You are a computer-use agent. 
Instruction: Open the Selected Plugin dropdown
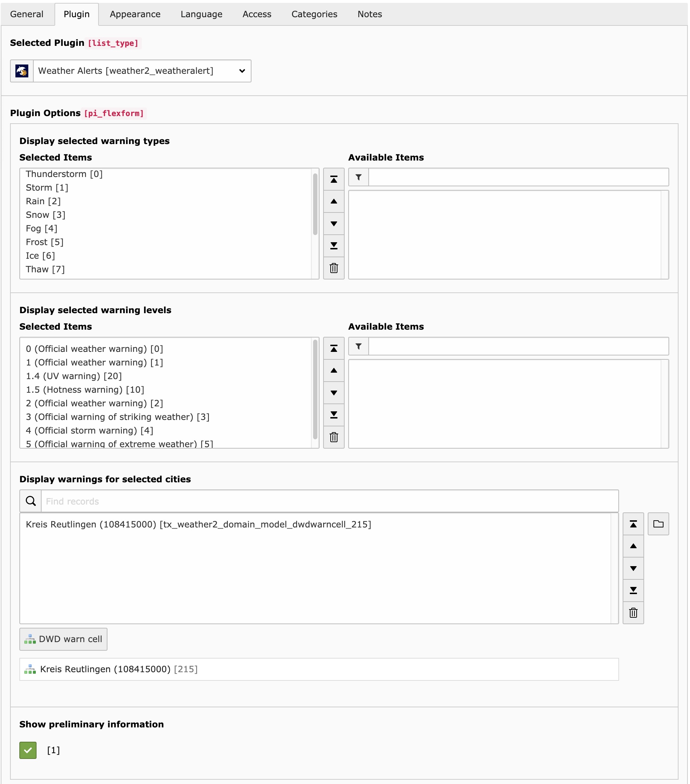coord(142,71)
